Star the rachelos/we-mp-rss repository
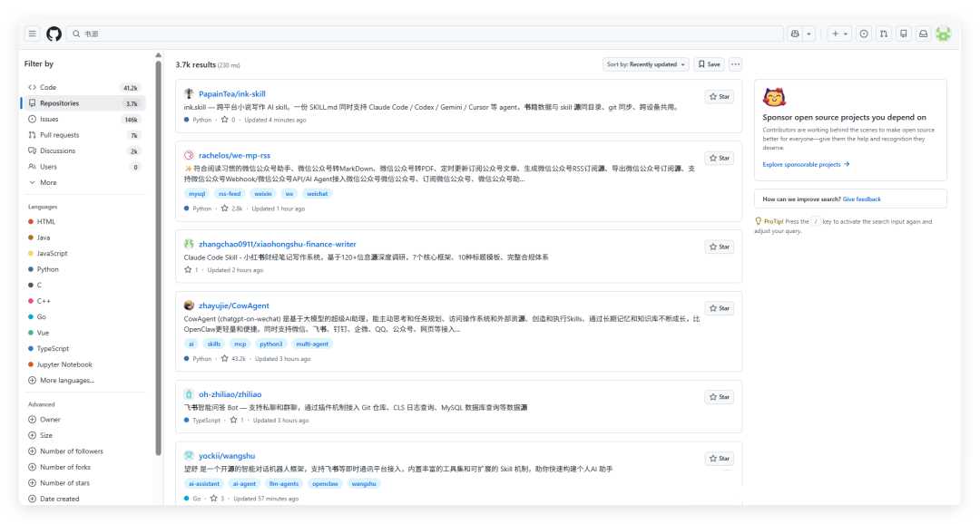Image resolution: width=980 pixels, height=524 pixels. click(720, 158)
